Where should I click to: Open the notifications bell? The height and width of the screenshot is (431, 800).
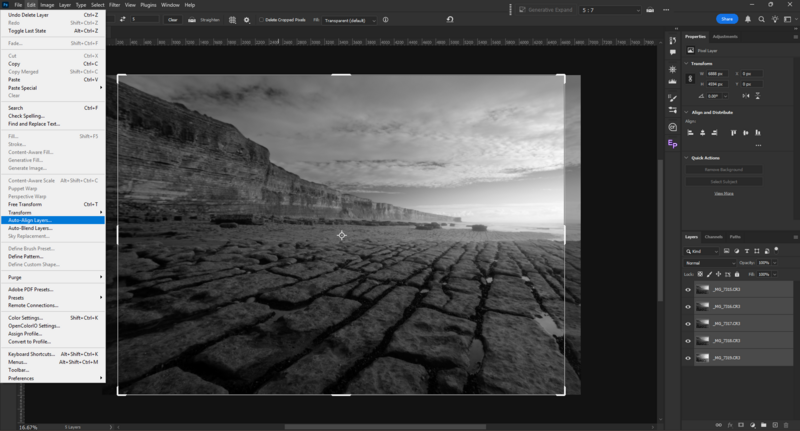pos(747,19)
